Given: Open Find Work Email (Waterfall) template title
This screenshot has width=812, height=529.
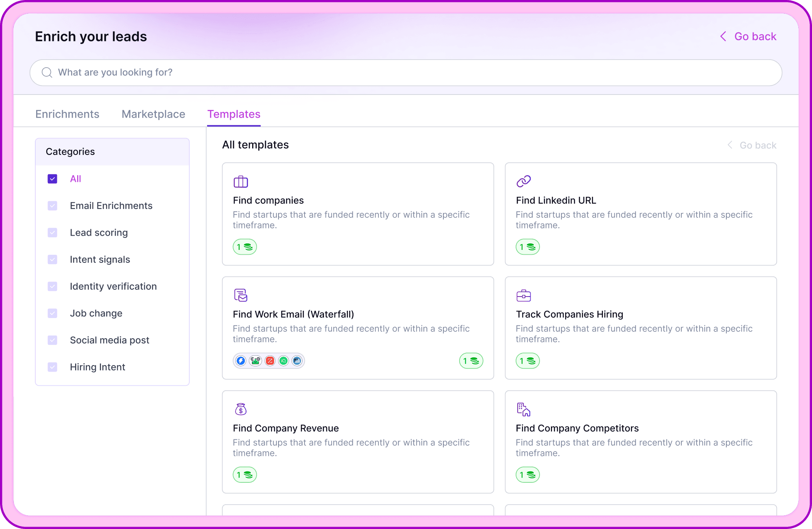Looking at the screenshot, I should [294, 314].
